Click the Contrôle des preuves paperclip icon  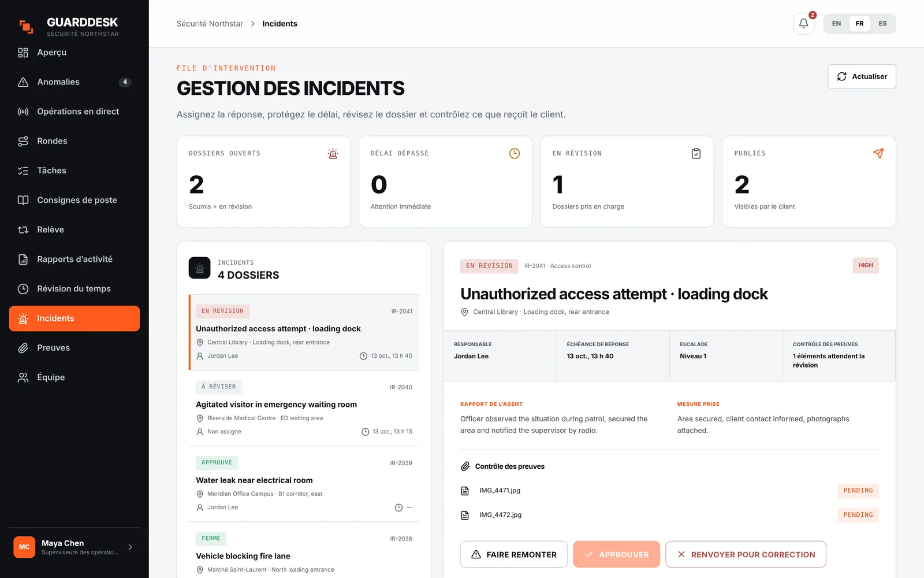click(465, 466)
